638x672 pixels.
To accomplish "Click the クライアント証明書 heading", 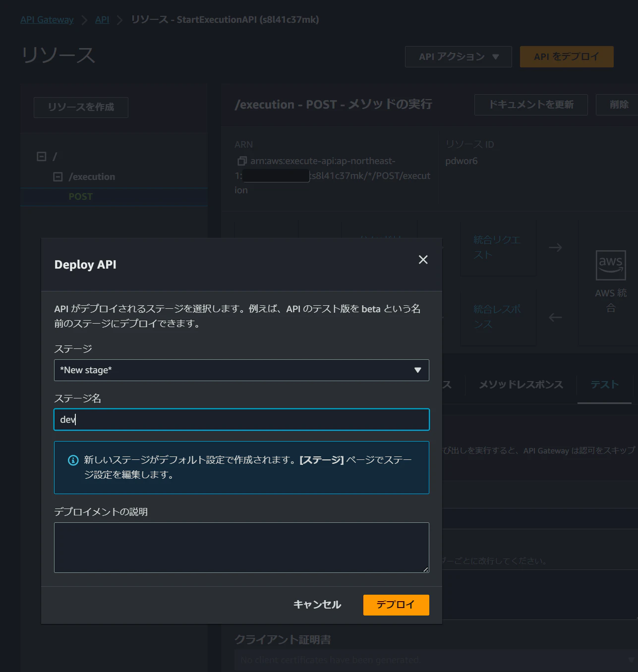I will [283, 640].
